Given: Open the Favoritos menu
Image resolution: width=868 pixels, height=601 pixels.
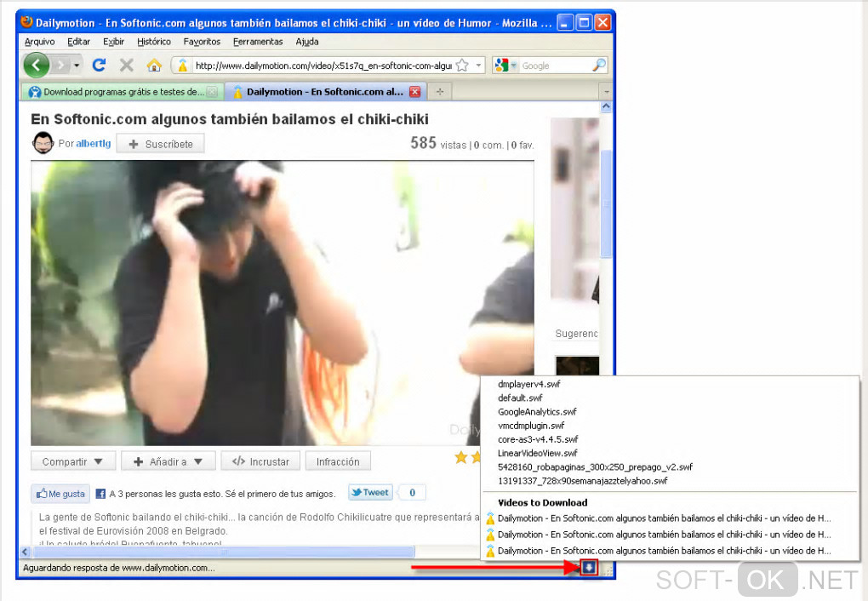Looking at the screenshot, I should (x=202, y=42).
